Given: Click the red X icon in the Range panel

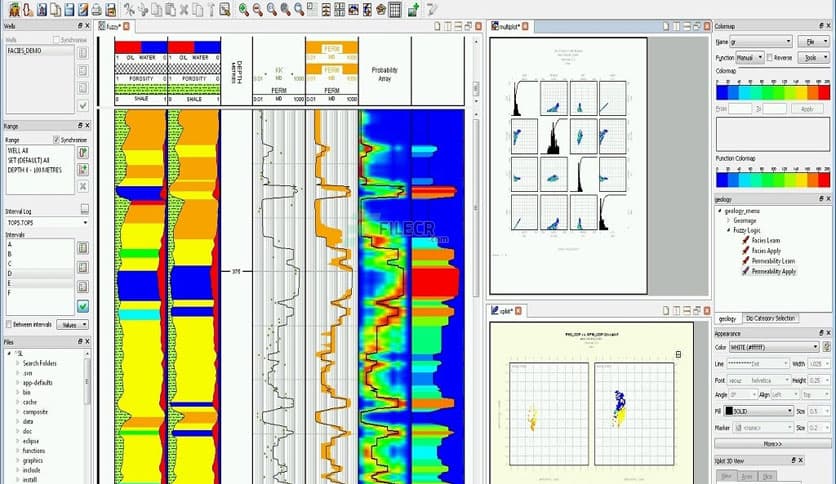Looking at the screenshot, I should click(83, 186).
